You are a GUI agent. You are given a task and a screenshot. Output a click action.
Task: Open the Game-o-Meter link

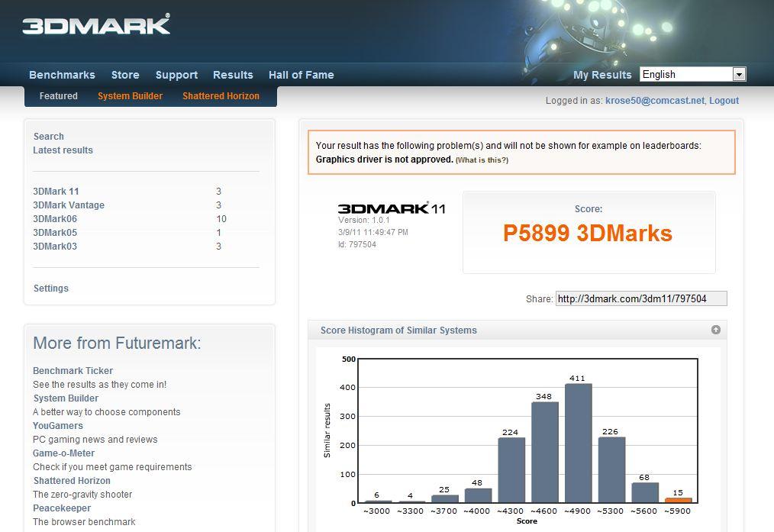pos(63,453)
